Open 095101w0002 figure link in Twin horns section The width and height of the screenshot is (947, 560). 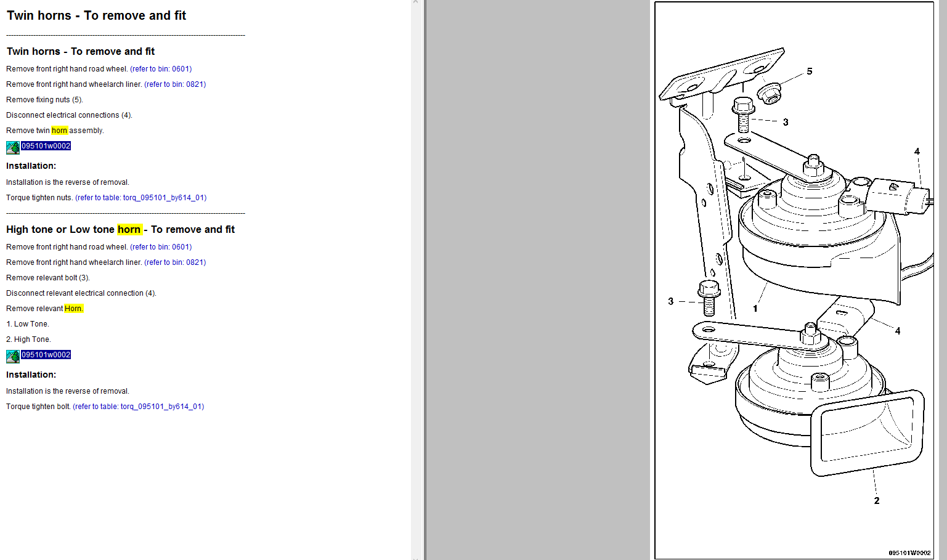point(46,146)
